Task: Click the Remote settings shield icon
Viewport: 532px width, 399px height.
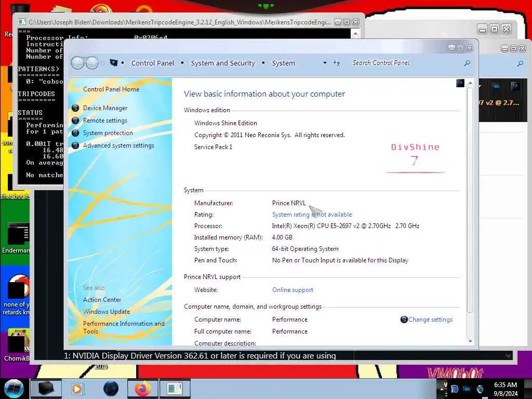Action: 75,121
